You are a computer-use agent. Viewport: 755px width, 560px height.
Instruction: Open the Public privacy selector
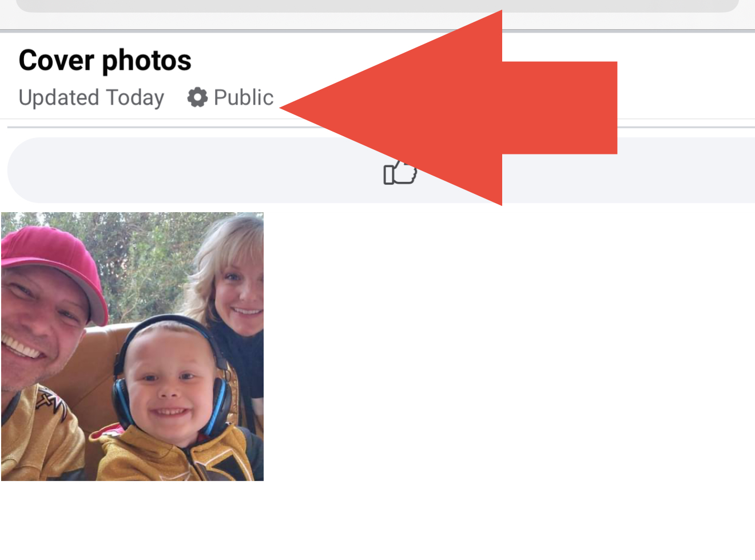[231, 97]
